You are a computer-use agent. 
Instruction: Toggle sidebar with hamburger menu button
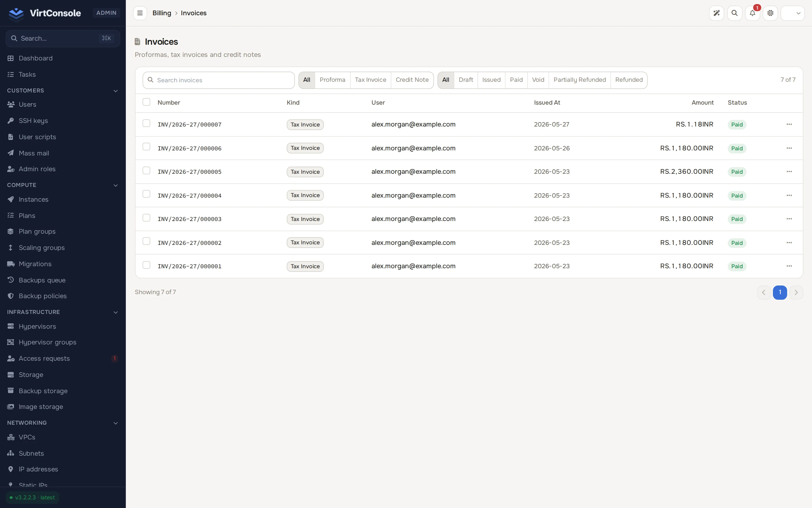[140, 13]
